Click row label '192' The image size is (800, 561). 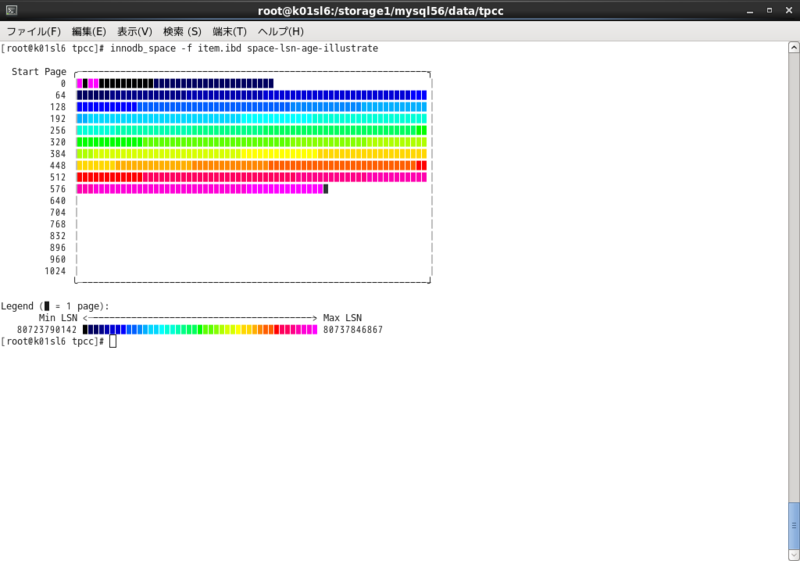[x=58, y=119]
